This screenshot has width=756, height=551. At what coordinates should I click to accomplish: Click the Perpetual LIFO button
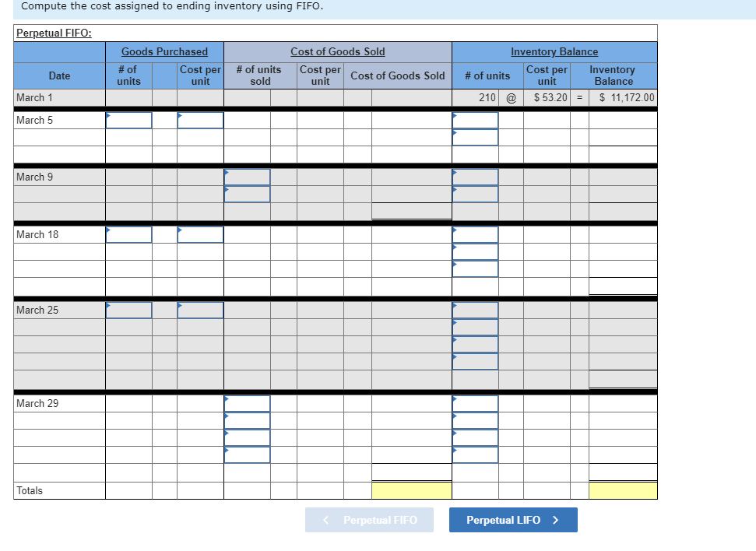tap(512, 520)
